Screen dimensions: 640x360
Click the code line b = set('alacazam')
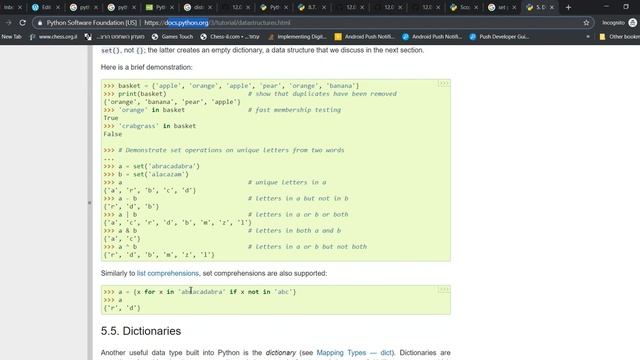click(x=146, y=174)
